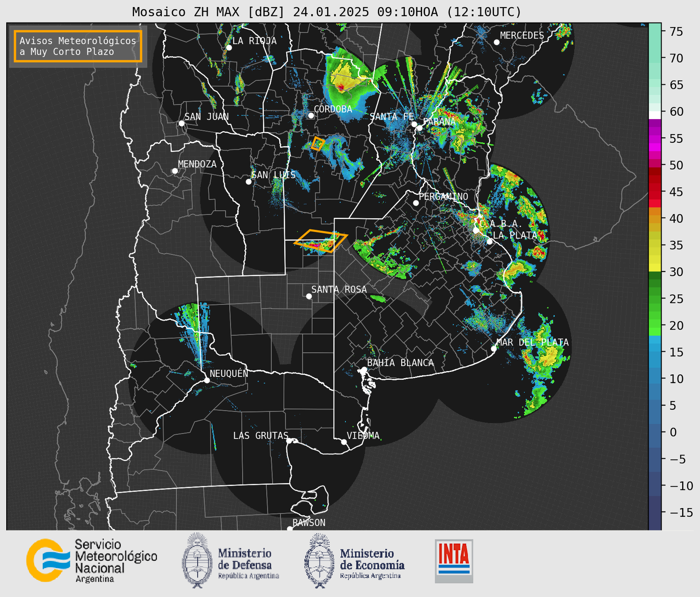700x597 pixels.
Task: Click the magenta 55 dBZ band on color scale
Action: 655,139
